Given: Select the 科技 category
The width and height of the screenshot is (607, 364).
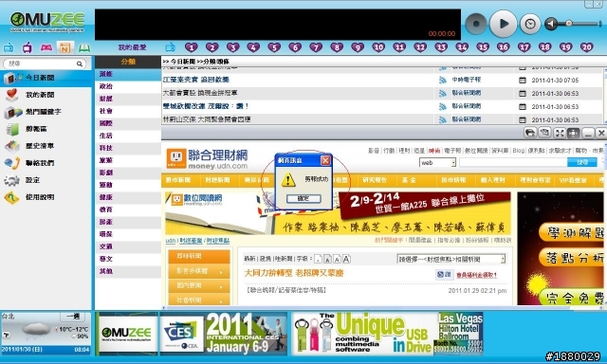Looking at the screenshot, I should [128, 148].
